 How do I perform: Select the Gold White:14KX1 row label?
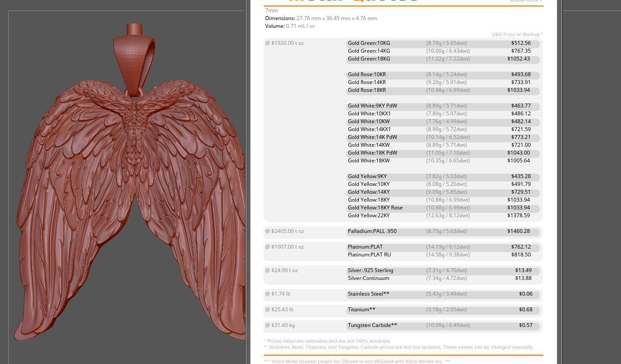tap(369, 129)
